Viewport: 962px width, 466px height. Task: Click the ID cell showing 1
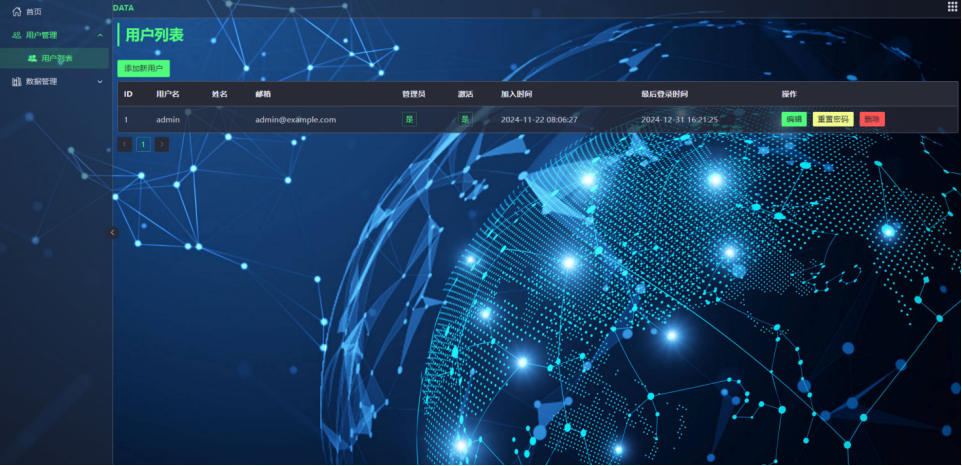126,120
